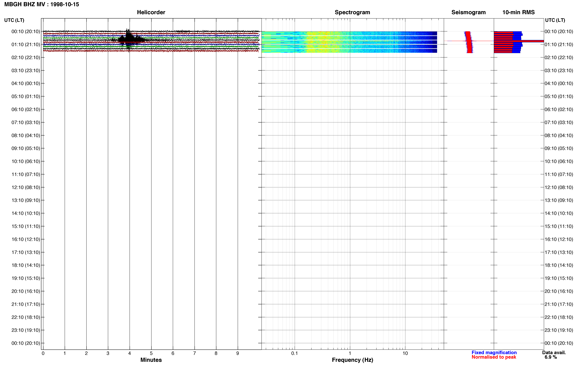Click left time label '22:10 (18:10)'
The width and height of the screenshot is (588, 368).
point(26,317)
